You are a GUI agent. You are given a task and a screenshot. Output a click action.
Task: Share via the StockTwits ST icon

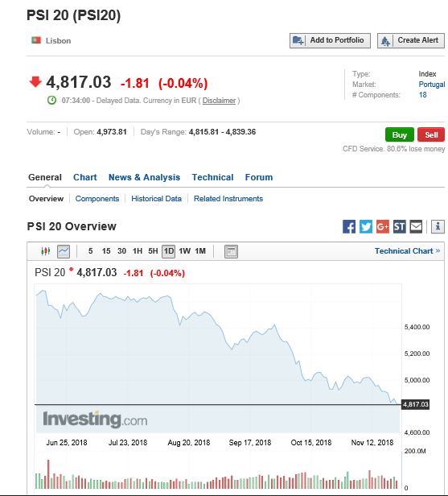coord(400,226)
